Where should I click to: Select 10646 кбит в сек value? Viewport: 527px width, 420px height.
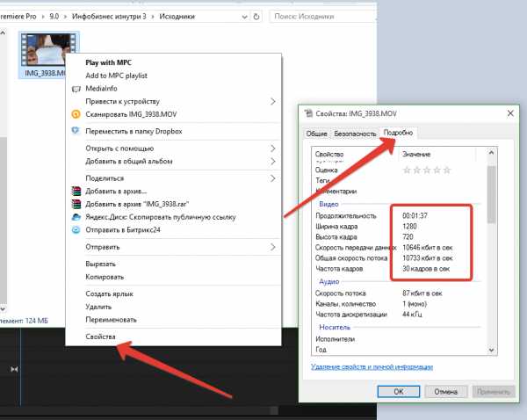(x=428, y=248)
